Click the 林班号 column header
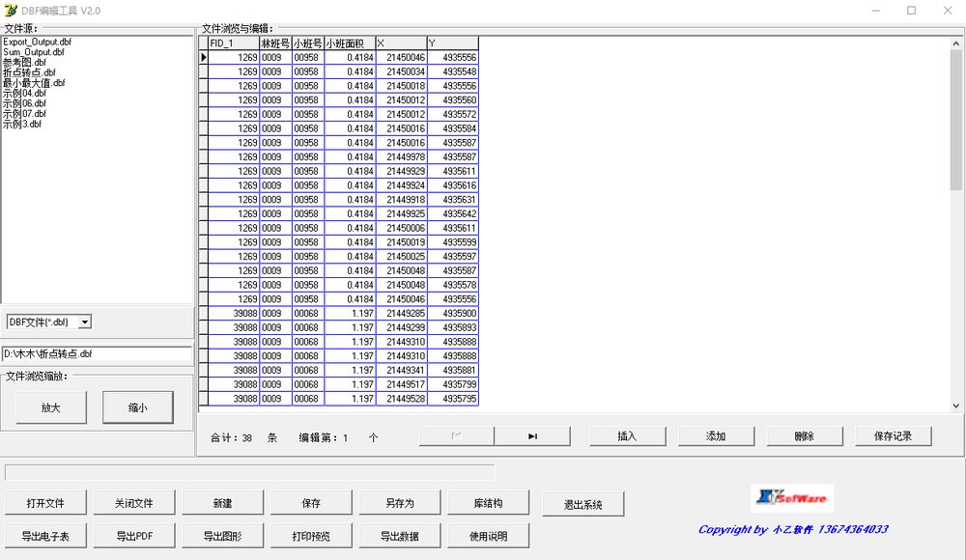The height and width of the screenshot is (560, 966). [x=275, y=43]
